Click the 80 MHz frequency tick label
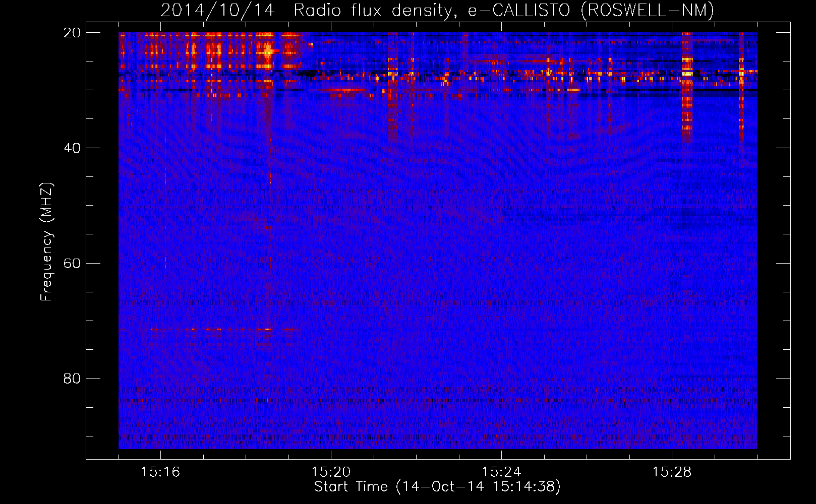This screenshot has width=816, height=504. click(72, 379)
